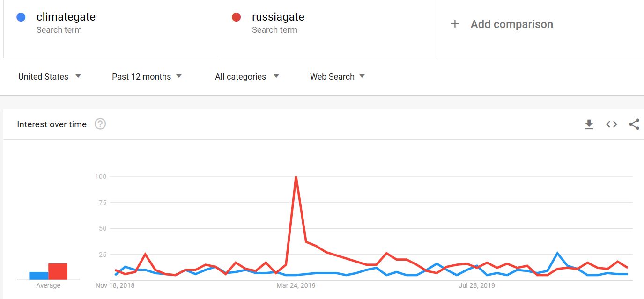This screenshot has height=299, width=644.
Task: Open the Interest over time help icon
Action: (x=100, y=124)
